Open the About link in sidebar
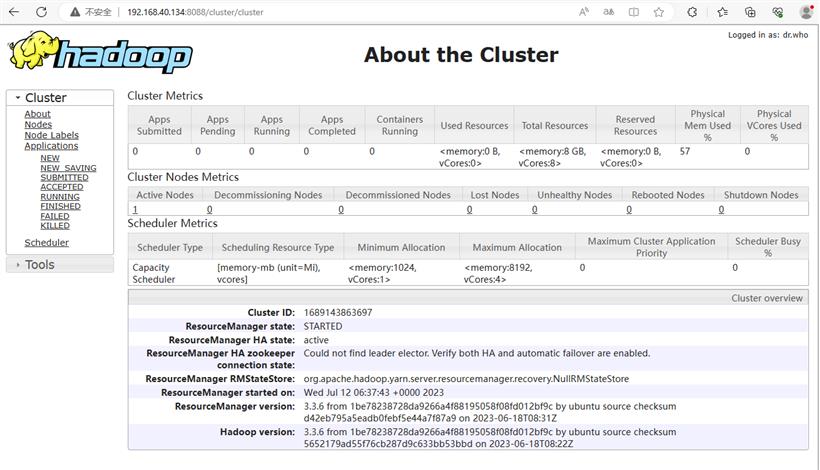The height and width of the screenshot is (470, 820). point(38,114)
